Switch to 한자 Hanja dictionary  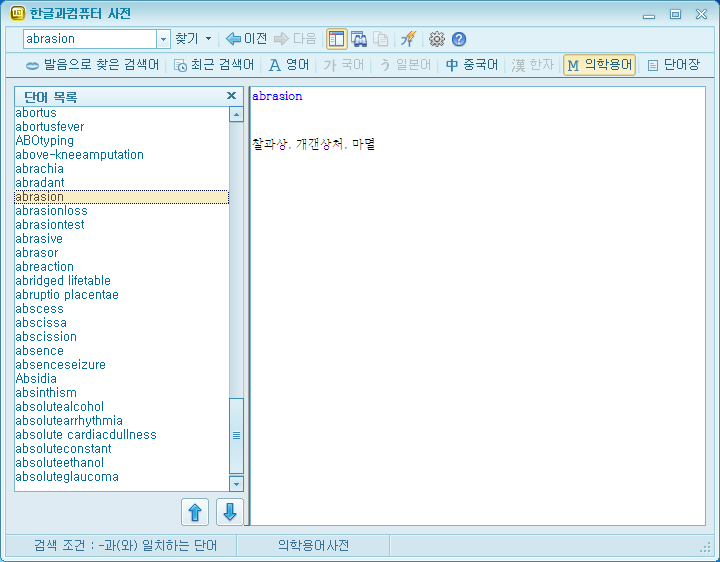point(533,65)
